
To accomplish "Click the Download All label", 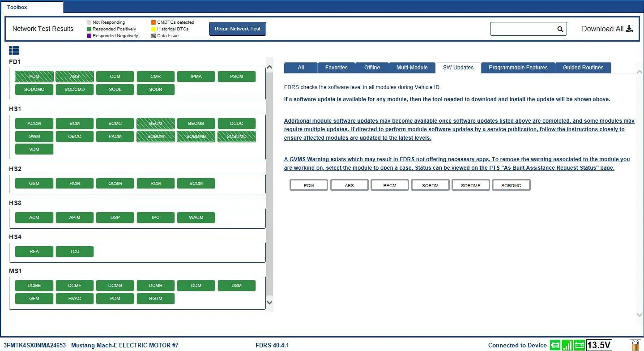I will point(602,29).
